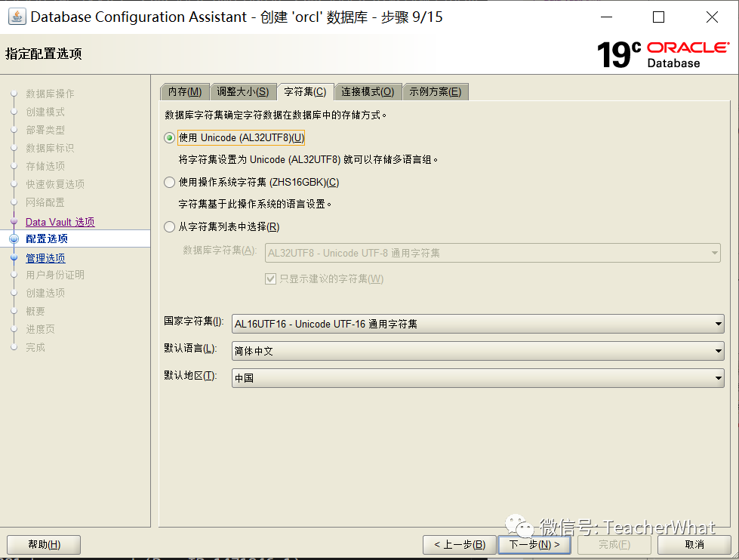
Task: Open the 连接模式 tab
Action: point(369,91)
